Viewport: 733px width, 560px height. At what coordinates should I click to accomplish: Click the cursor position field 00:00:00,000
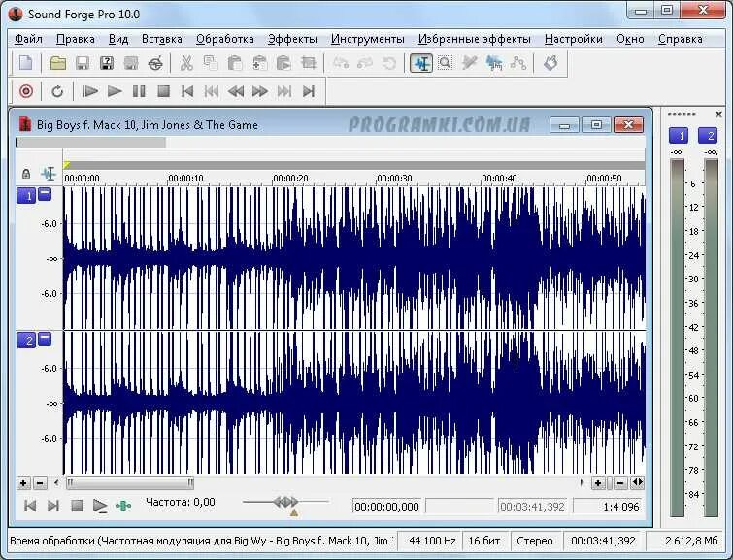click(386, 507)
